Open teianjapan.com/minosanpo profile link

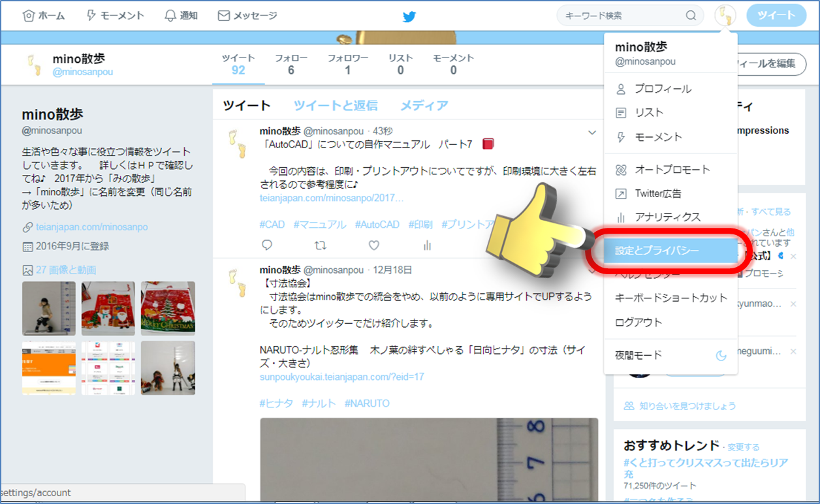(91, 227)
